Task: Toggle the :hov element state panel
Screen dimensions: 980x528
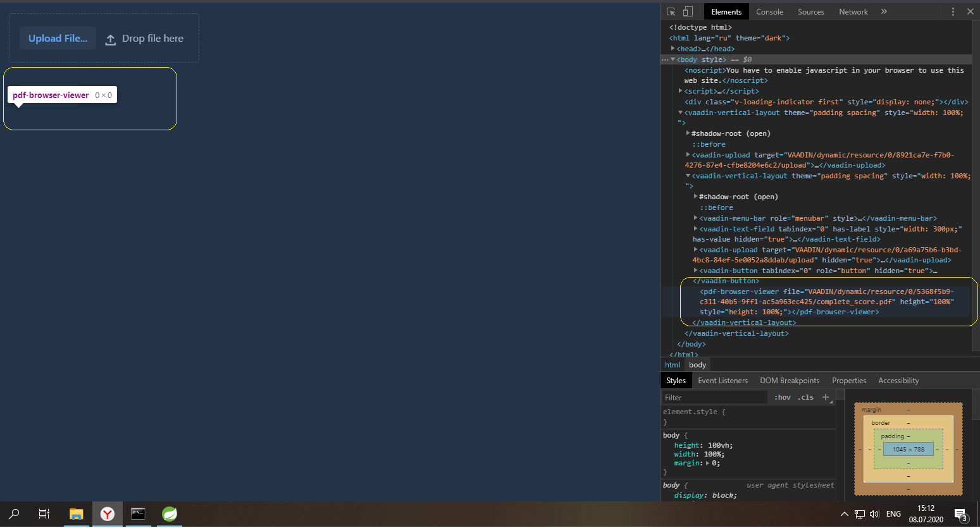Action: click(783, 397)
